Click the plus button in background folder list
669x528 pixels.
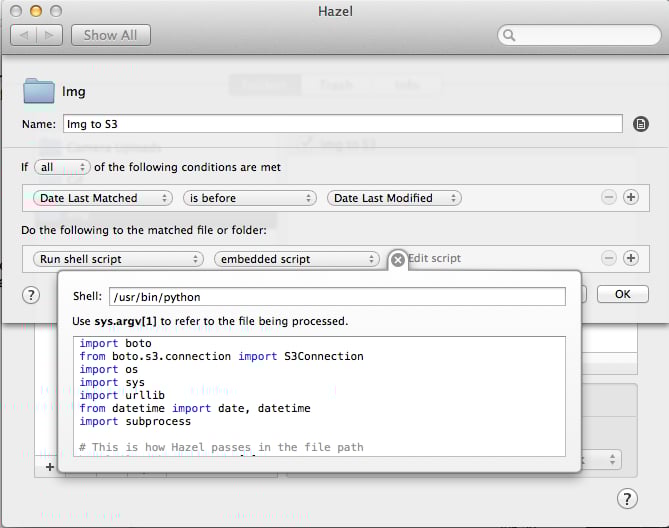(49, 467)
